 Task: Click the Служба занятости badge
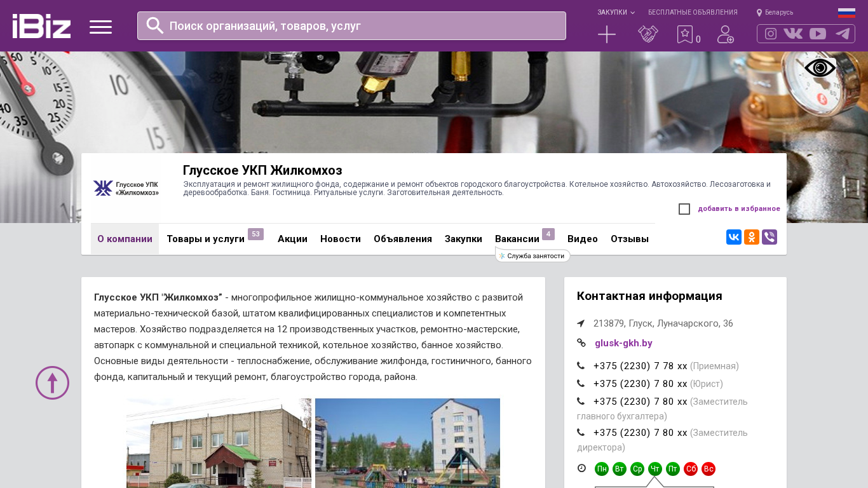click(x=532, y=255)
